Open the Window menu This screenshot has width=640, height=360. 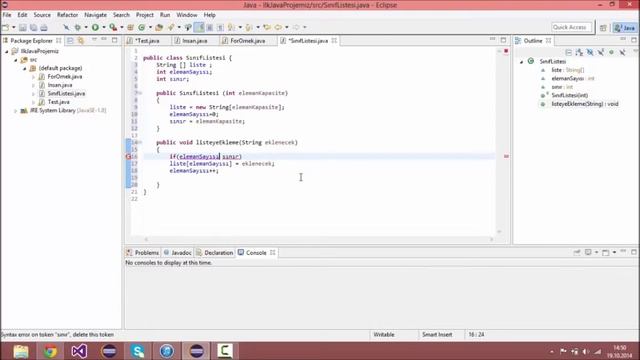(187, 15)
